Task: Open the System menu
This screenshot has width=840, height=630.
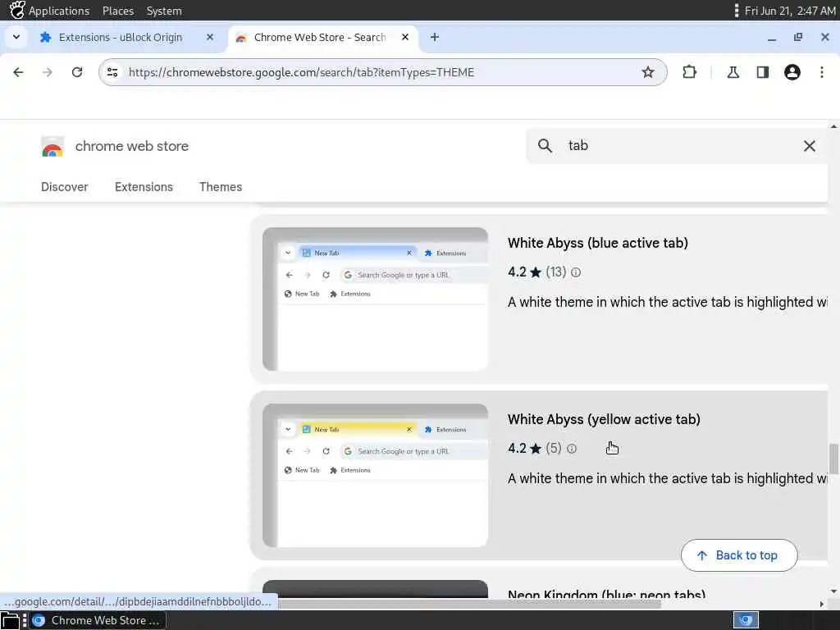Action: pyautogui.click(x=164, y=11)
